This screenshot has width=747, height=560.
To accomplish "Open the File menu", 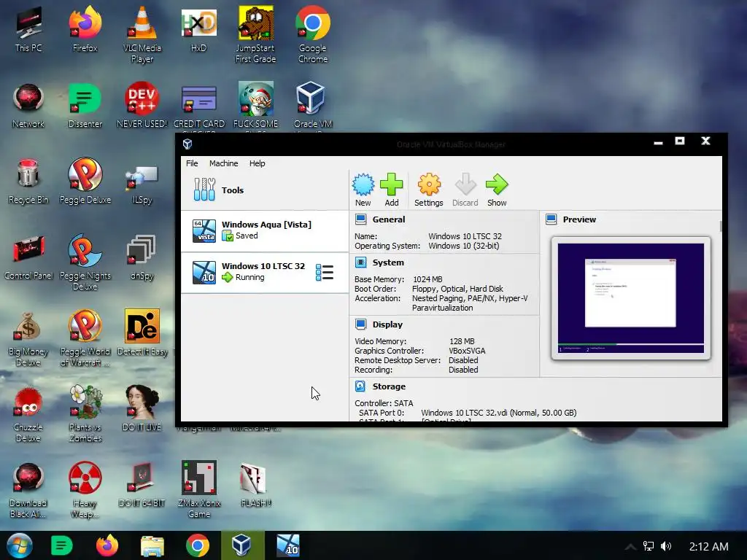I will pos(192,163).
